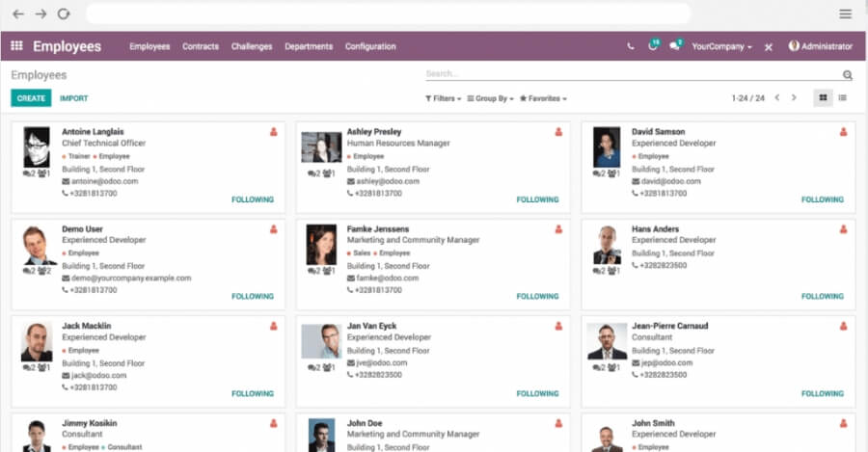Click the CREATE button
Screen dimensions: 868x452
(x=31, y=98)
